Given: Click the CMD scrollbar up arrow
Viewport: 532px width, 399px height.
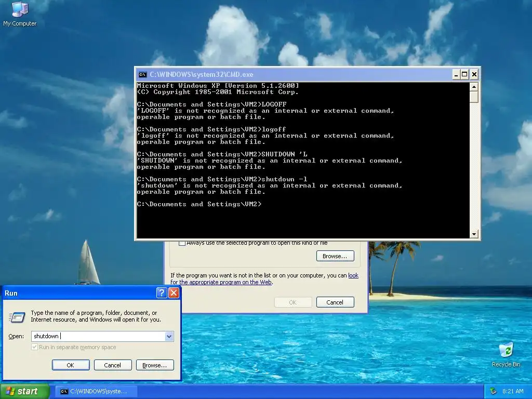Looking at the screenshot, I should (x=474, y=87).
